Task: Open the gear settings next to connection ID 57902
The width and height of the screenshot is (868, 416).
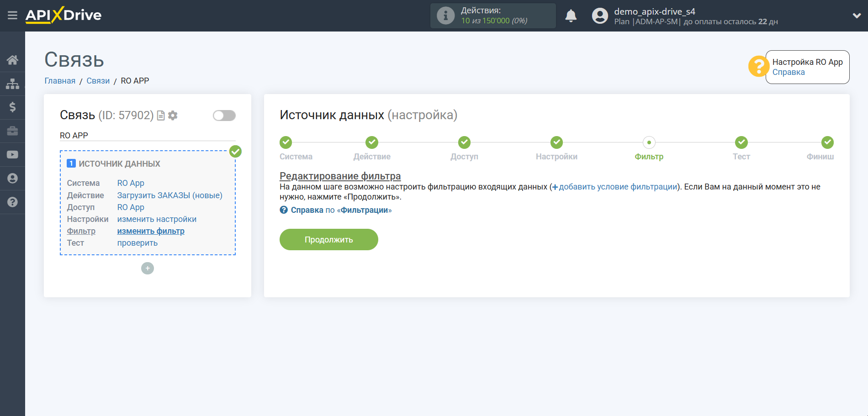Action: click(x=172, y=116)
